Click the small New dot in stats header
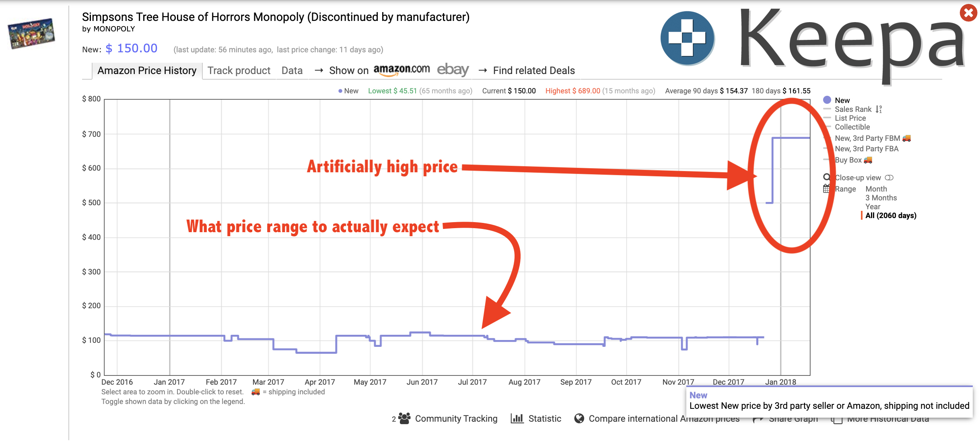 pyautogui.click(x=340, y=91)
